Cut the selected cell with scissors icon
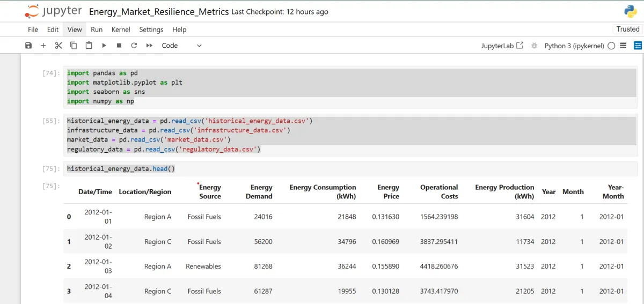Image resolution: width=644 pixels, height=304 pixels. coord(58,46)
